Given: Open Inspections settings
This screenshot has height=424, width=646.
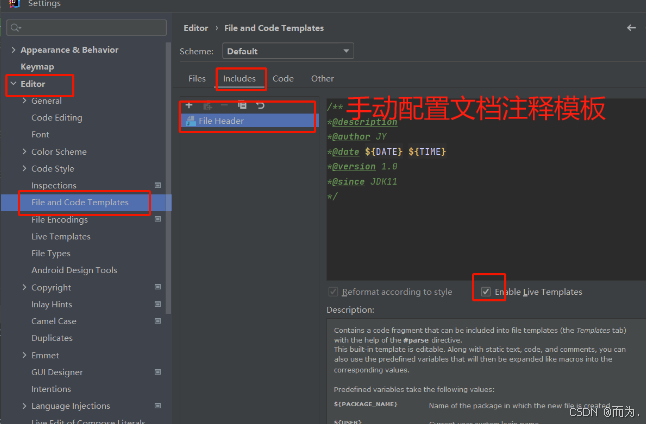Looking at the screenshot, I should [x=54, y=185].
